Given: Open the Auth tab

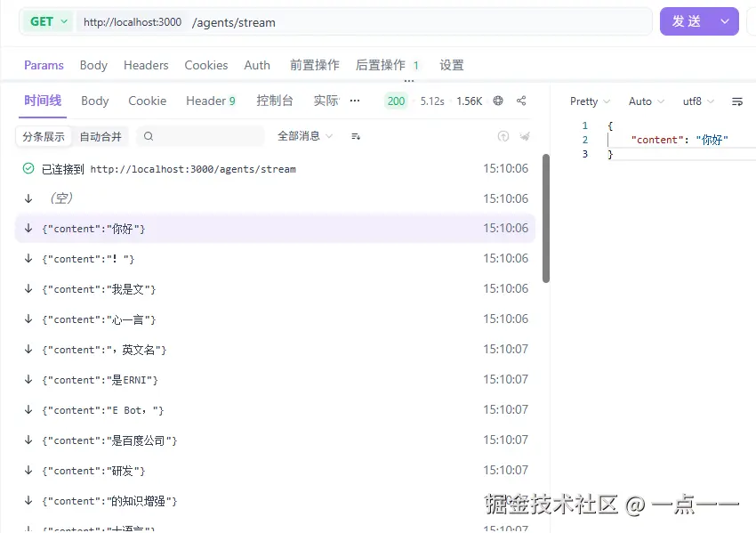Looking at the screenshot, I should click(x=257, y=65).
